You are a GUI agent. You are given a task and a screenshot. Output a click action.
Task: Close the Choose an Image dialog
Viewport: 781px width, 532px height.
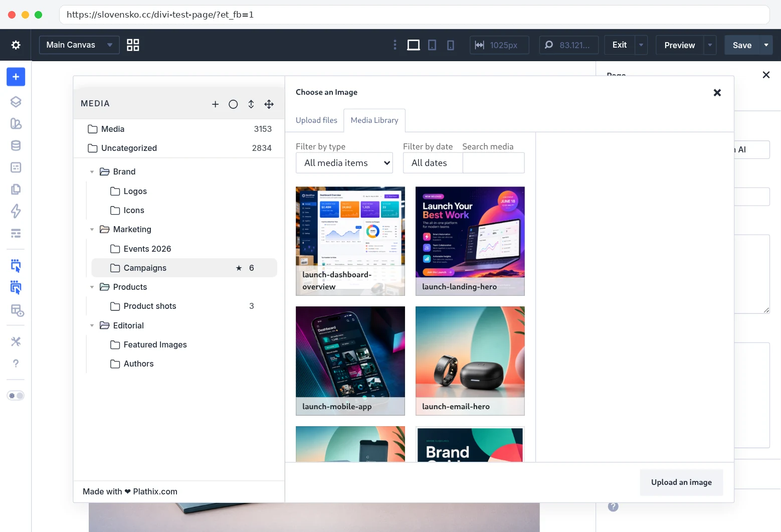[717, 93]
